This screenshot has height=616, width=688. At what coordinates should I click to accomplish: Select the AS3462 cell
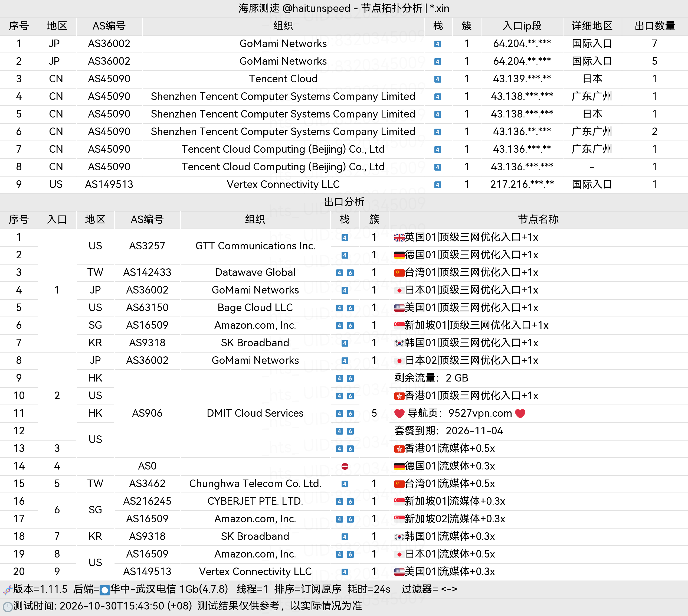tap(147, 484)
